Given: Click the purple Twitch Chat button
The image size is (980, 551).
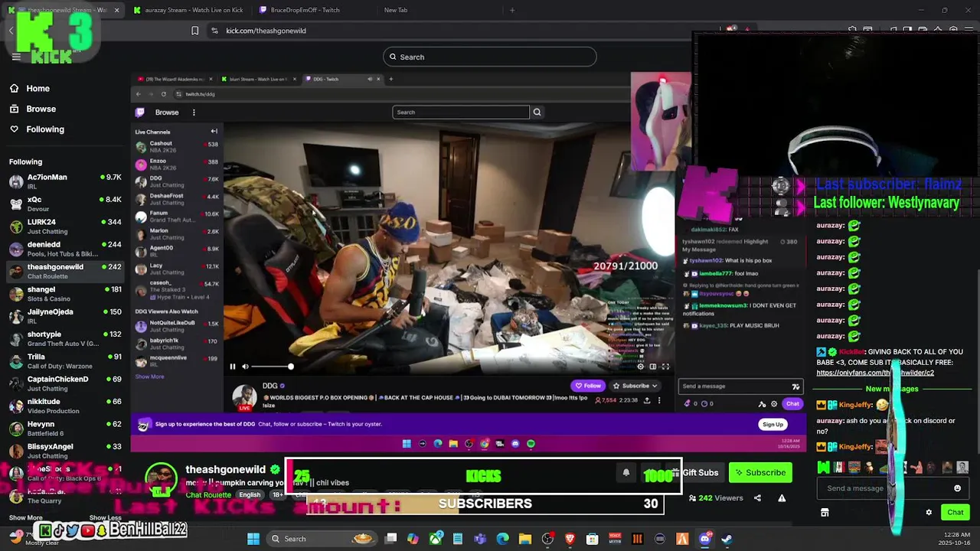Looking at the screenshot, I should [x=792, y=403].
